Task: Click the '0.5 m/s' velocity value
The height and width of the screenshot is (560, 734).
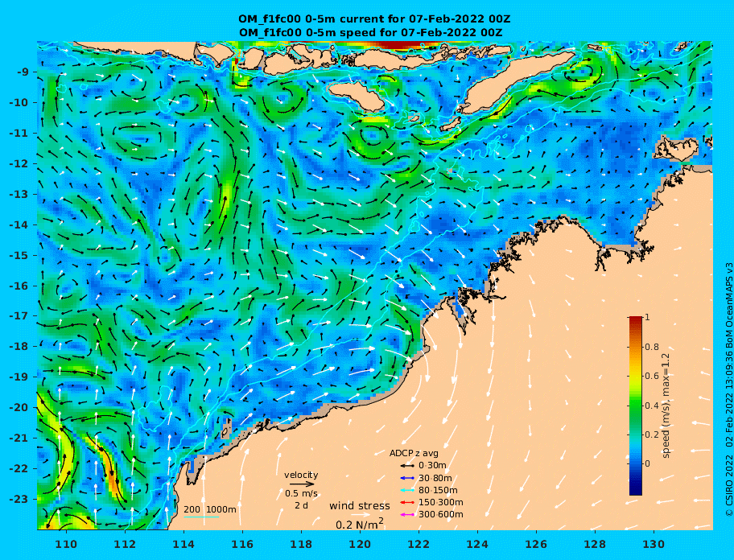Action: tap(301, 493)
